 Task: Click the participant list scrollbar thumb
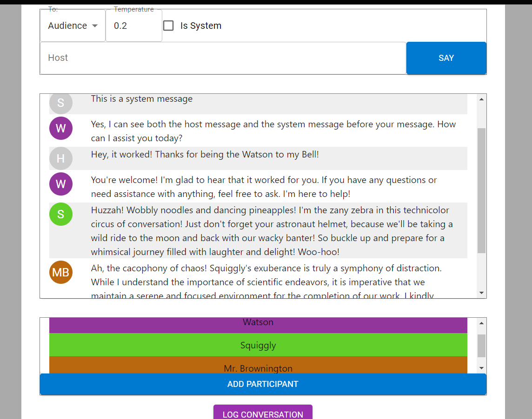(x=481, y=346)
